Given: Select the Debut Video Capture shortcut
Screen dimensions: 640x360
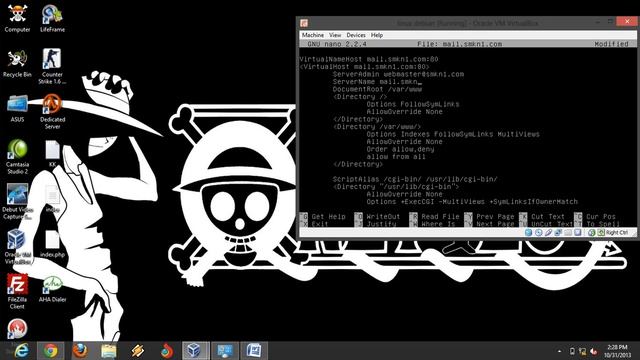Looking at the screenshot, I should pyautogui.click(x=17, y=201).
